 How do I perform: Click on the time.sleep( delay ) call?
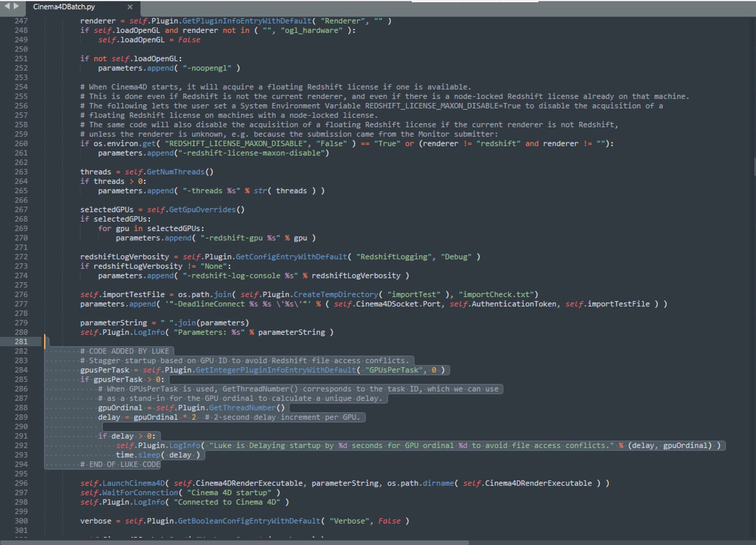click(157, 455)
